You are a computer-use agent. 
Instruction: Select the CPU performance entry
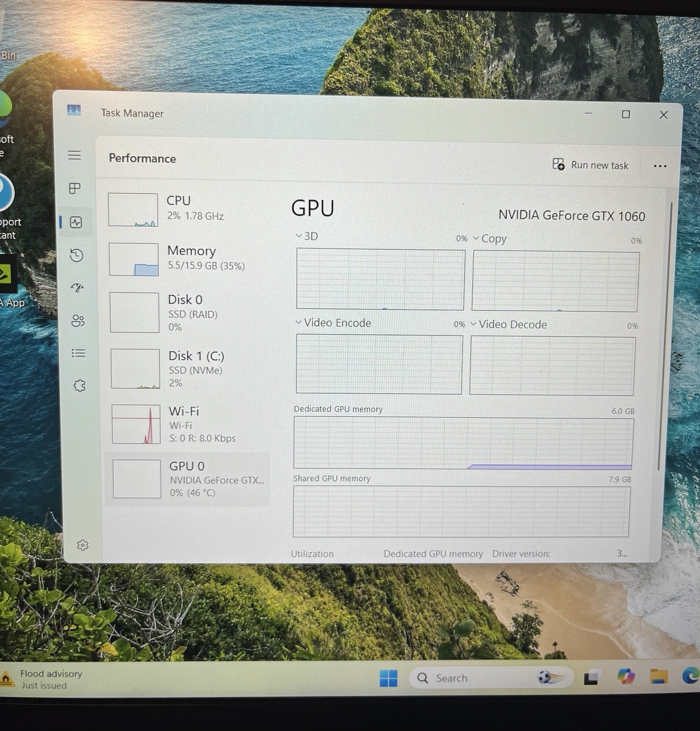pyautogui.click(x=187, y=210)
